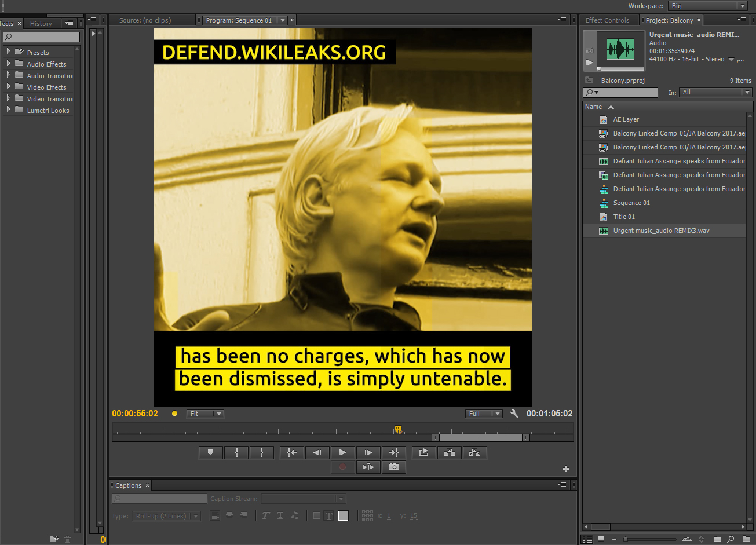The image size is (756, 545).
Task: Expand the Audio Transitions folder
Action: 9,75
